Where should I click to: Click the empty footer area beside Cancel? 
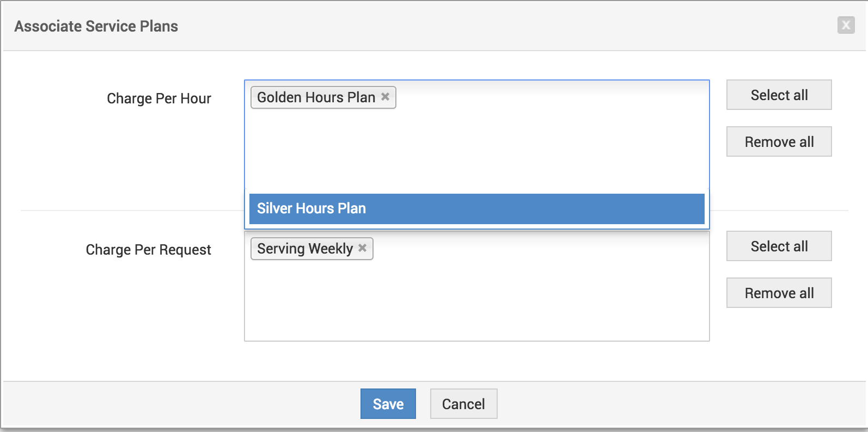[x=653, y=404]
